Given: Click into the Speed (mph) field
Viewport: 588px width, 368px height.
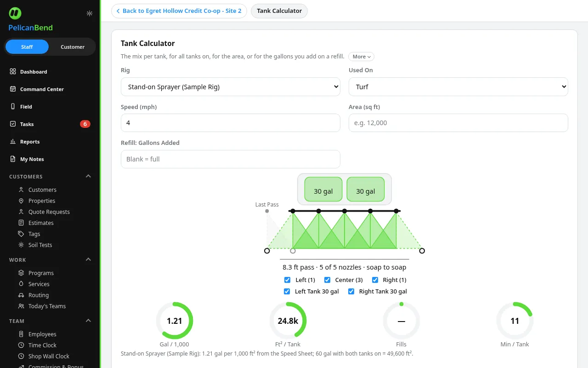Looking at the screenshot, I should coord(231,123).
